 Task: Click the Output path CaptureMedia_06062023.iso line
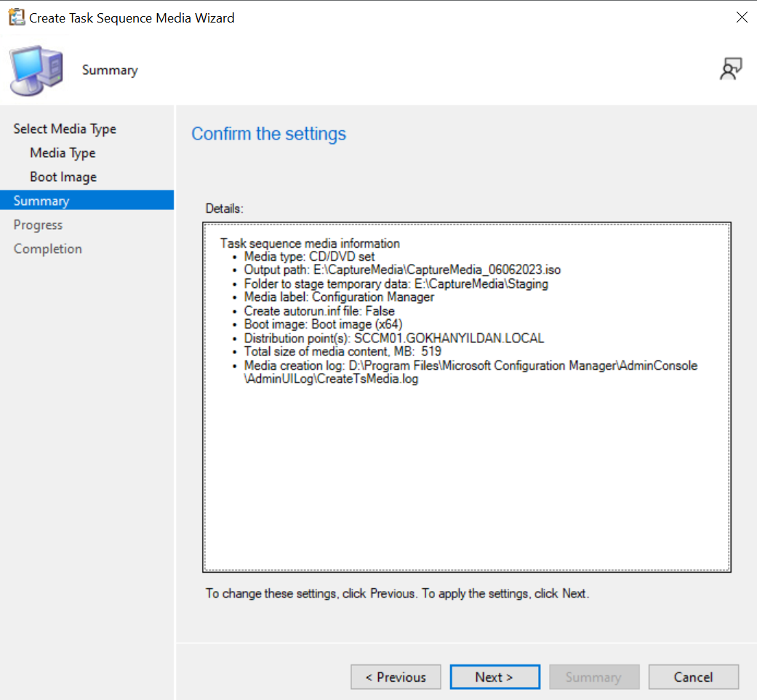click(x=402, y=270)
